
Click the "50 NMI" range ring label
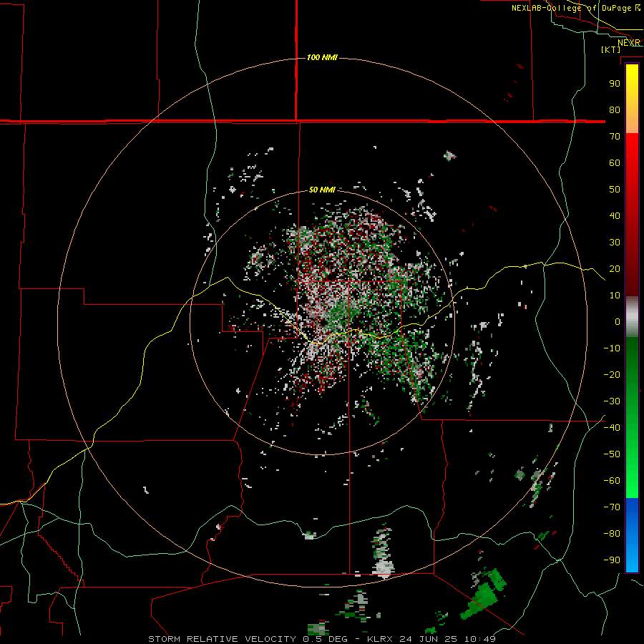(322, 190)
